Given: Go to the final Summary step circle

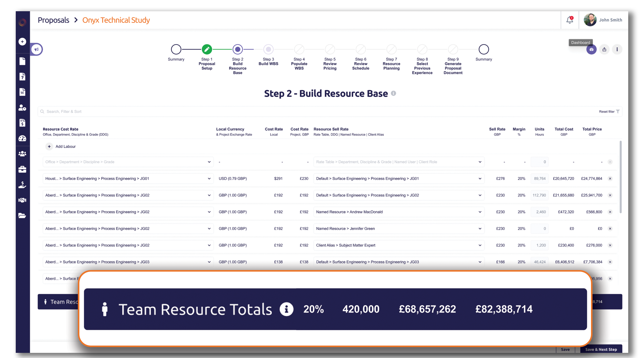Looking at the screenshot, I should [484, 49].
